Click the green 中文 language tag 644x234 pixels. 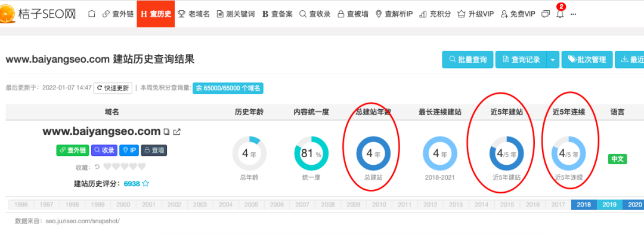618,159
